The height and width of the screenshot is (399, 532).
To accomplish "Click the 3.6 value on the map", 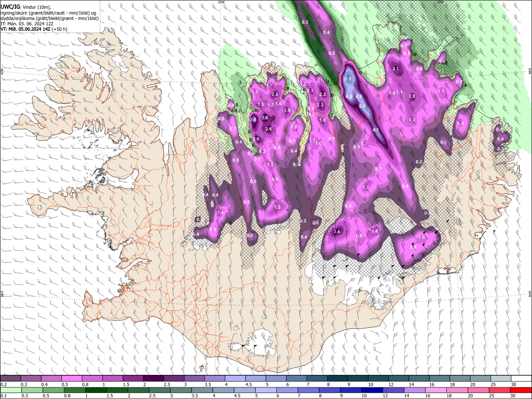I will (254, 120).
